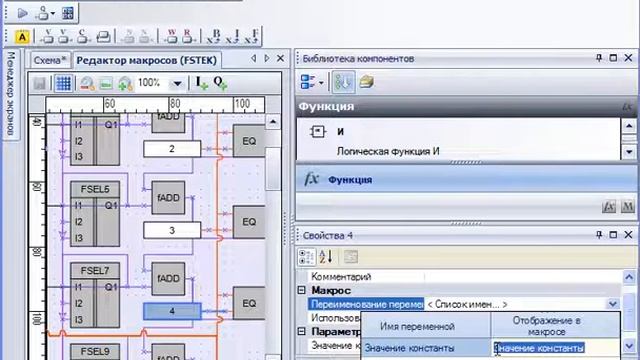Select the fADD block next to FSEL5

[168, 198]
